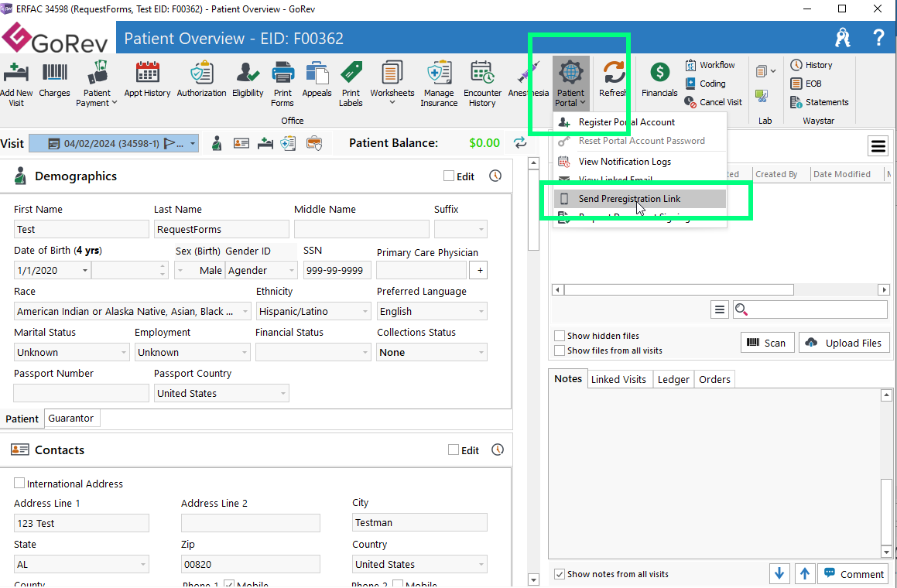897x588 pixels.
Task: Click the Upload Files button
Action: click(x=844, y=343)
